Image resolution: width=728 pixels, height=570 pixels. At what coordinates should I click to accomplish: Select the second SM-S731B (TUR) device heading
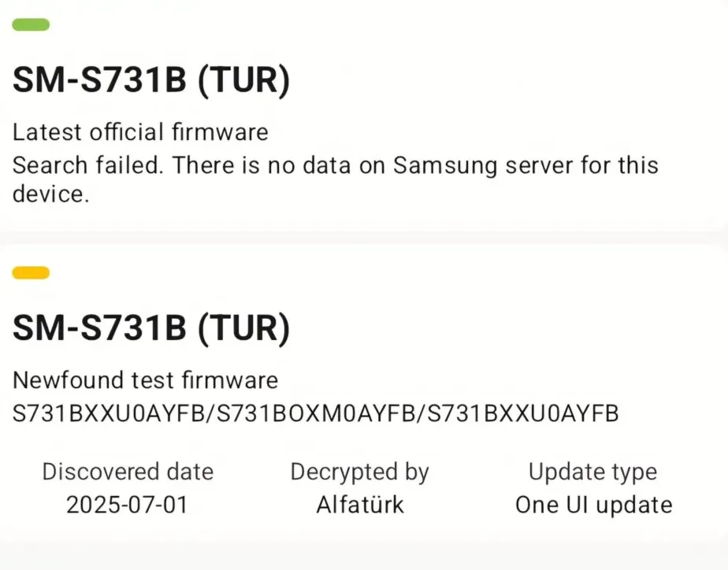151,328
